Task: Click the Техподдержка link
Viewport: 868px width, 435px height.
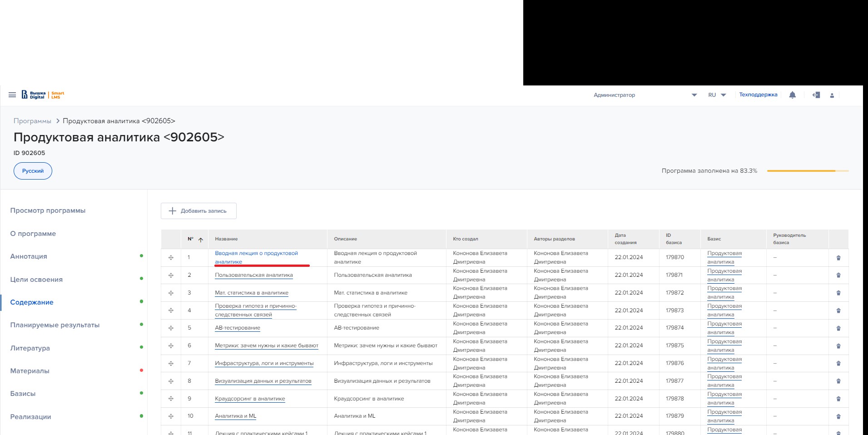Action: pyautogui.click(x=758, y=95)
